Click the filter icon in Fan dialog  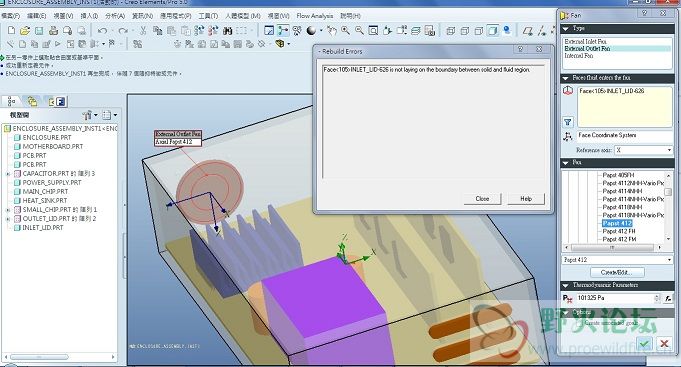coord(568,122)
